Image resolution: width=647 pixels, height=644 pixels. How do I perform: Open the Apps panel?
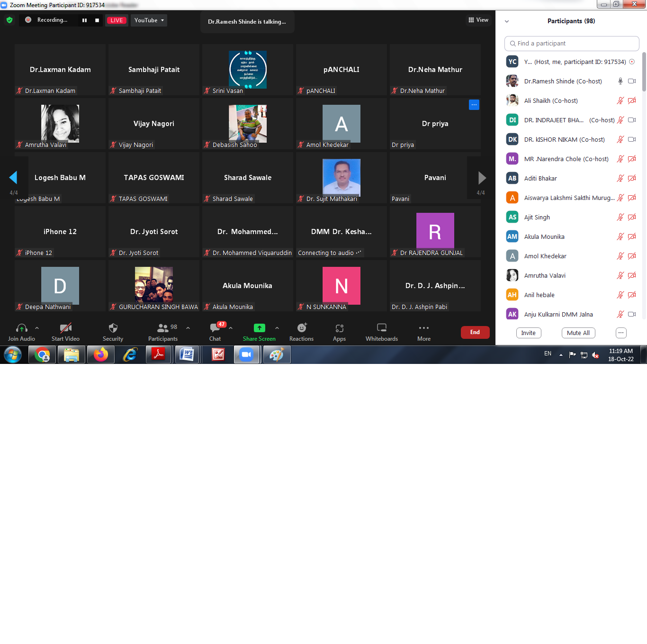coord(339,332)
